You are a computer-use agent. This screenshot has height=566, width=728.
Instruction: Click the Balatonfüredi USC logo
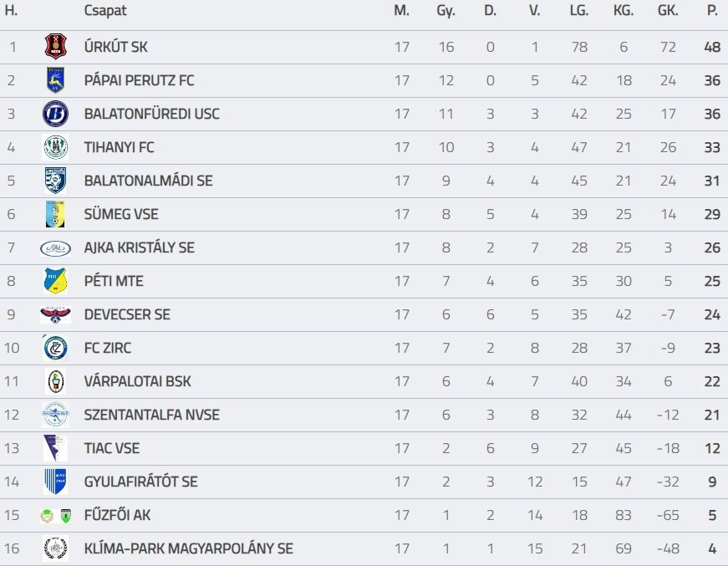pos(55,114)
